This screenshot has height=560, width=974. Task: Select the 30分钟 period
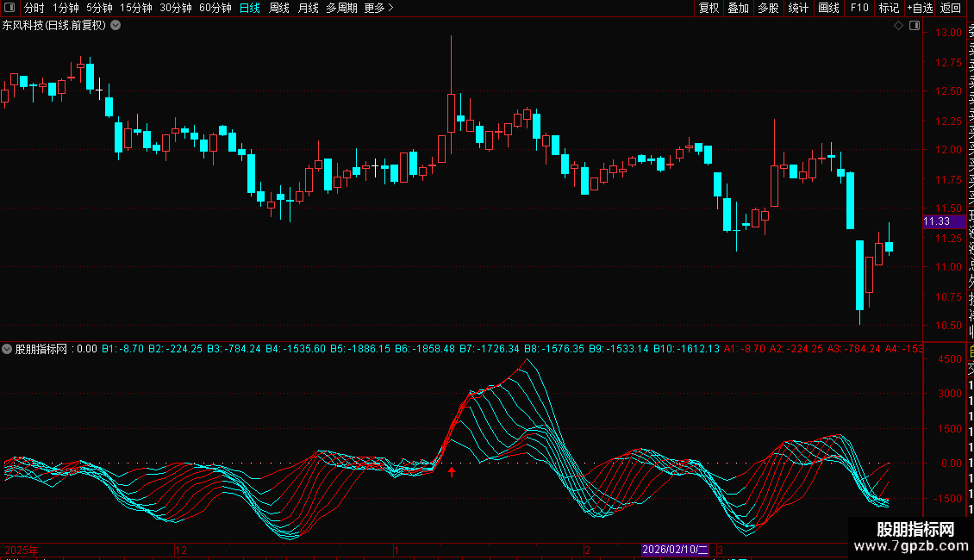point(176,8)
